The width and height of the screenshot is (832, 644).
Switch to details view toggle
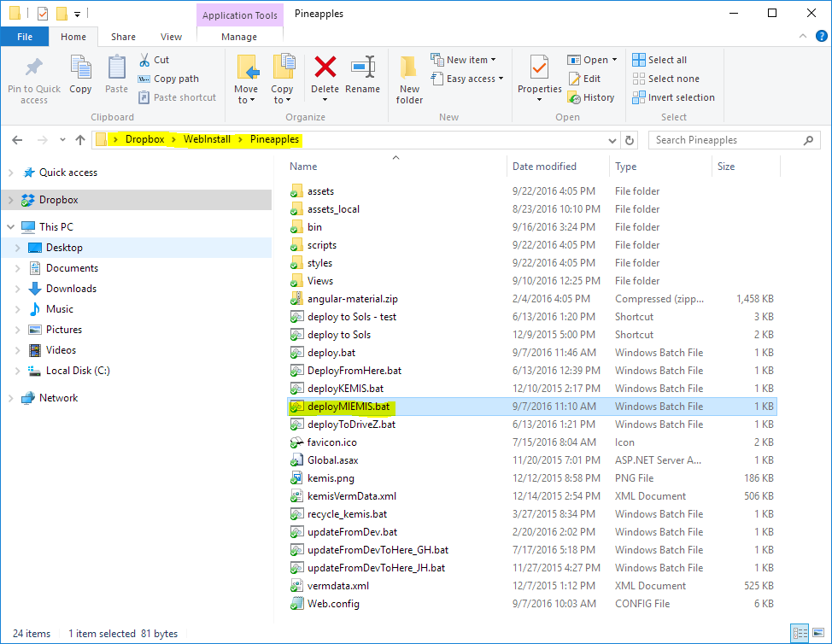tap(800, 633)
